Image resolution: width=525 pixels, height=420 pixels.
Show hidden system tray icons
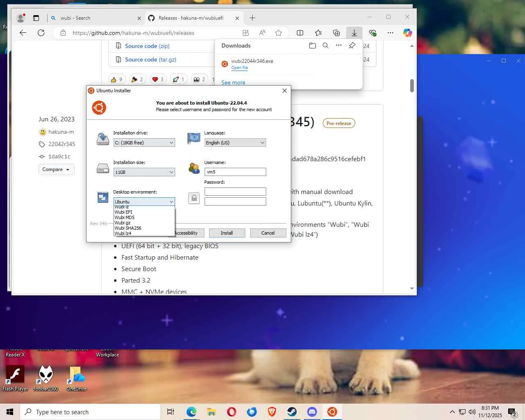[452, 412]
